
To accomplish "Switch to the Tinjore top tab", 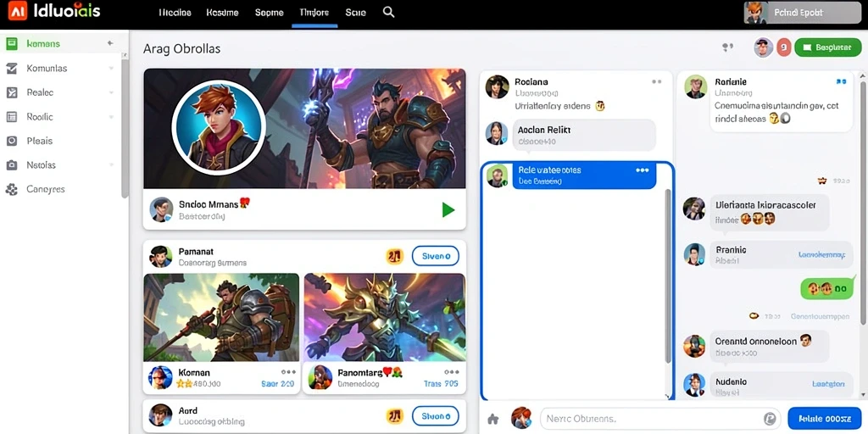I will coord(314,12).
